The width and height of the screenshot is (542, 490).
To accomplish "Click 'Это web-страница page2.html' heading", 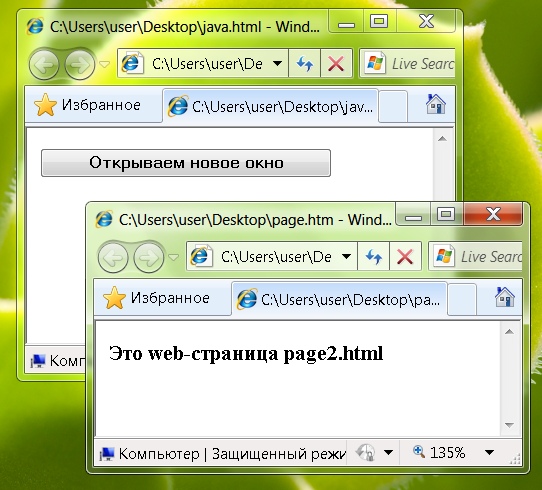I will coord(246,354).
